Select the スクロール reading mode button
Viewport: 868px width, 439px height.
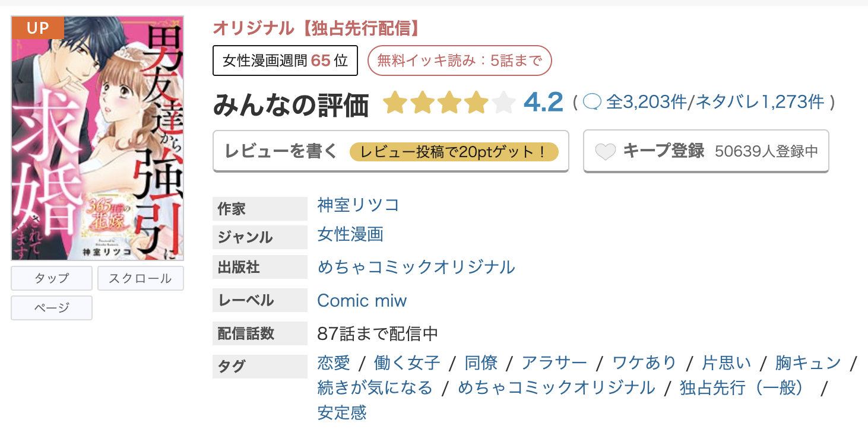[141, 278]
